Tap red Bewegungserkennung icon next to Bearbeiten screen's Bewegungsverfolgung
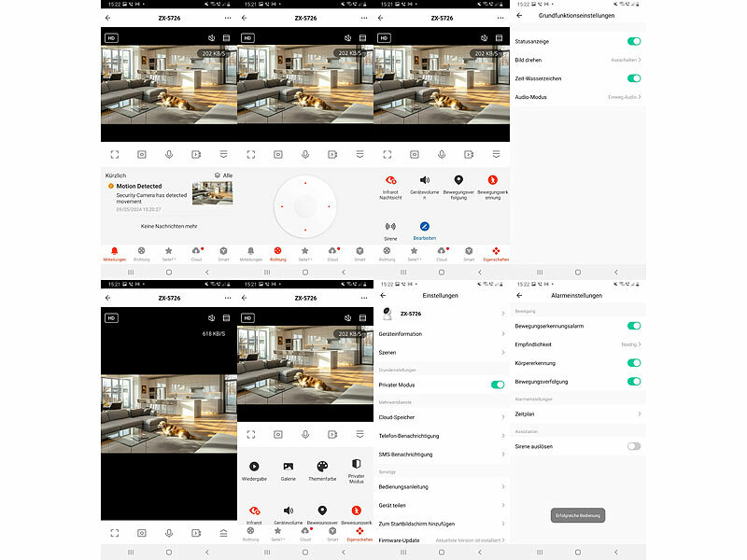 (x=493, y=180)
